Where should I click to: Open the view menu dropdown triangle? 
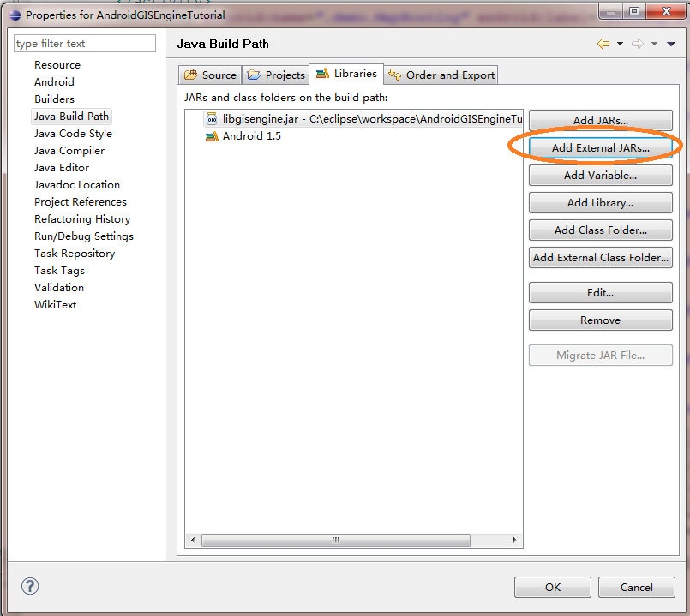(x=671, y=44)
